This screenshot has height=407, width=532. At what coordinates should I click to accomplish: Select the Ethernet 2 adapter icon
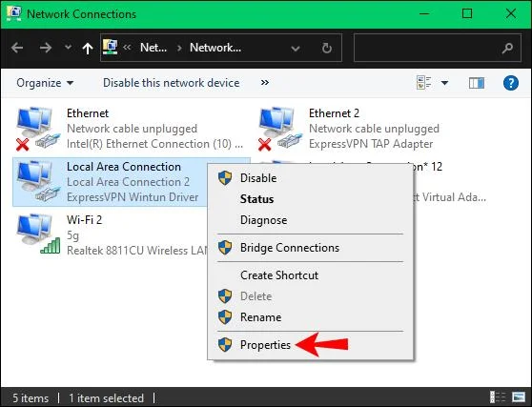(280, 129)
